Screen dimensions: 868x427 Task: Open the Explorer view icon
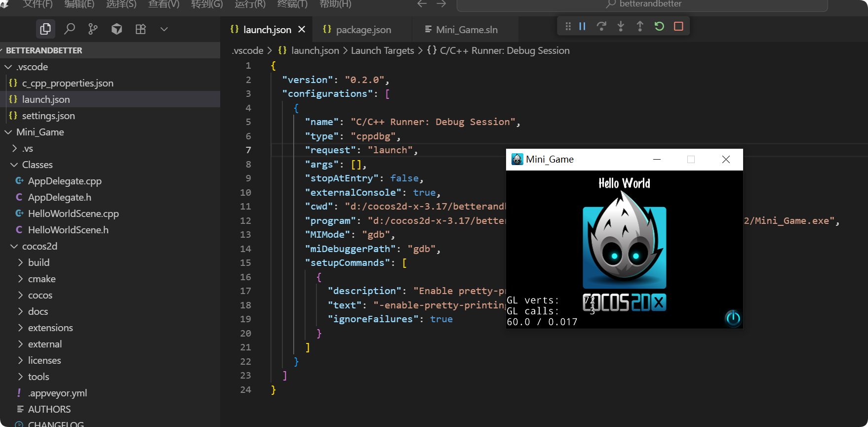(45, 29)
